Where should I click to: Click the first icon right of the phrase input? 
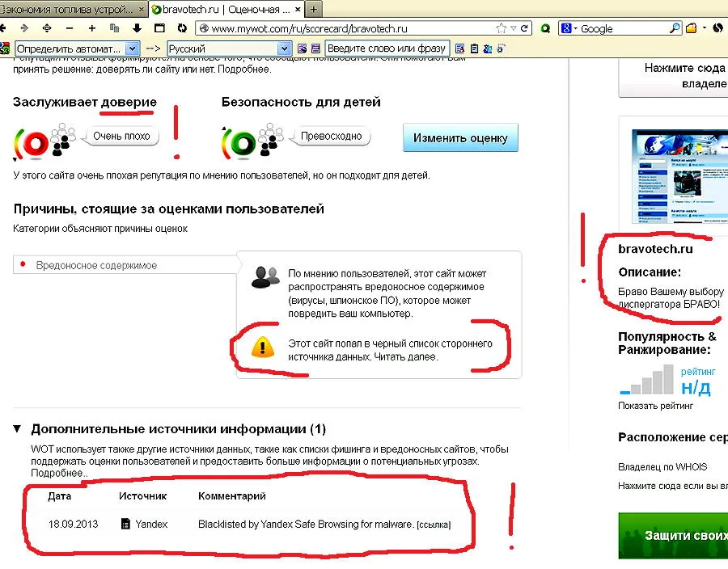(459, 48)
